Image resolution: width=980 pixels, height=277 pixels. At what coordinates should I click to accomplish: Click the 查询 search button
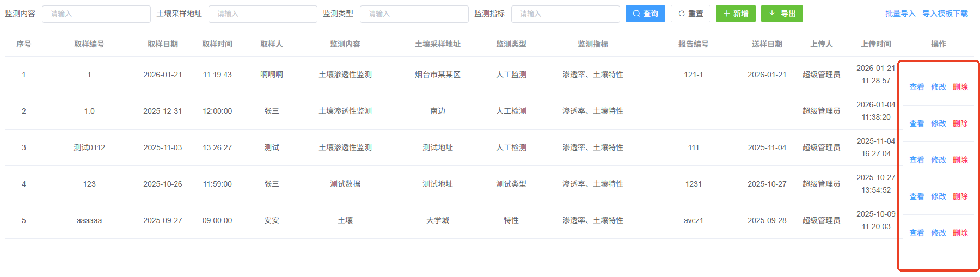[645, 14]
